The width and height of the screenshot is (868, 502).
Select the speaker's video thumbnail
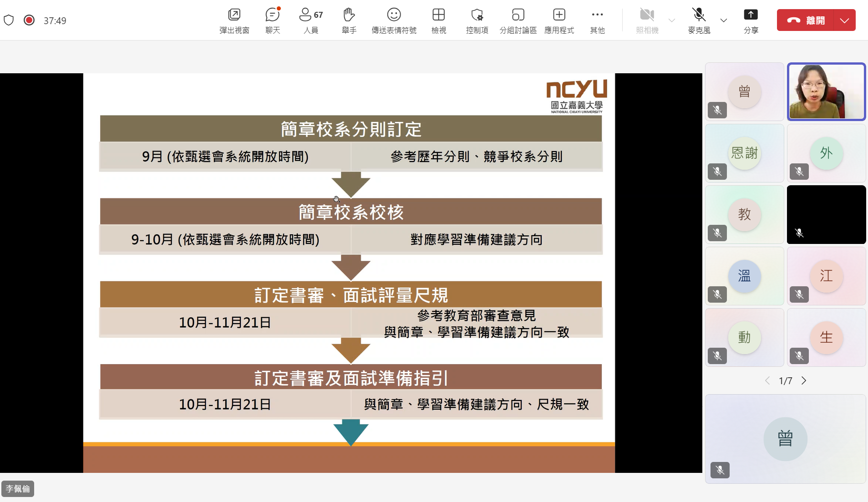[x=826, y=91]
